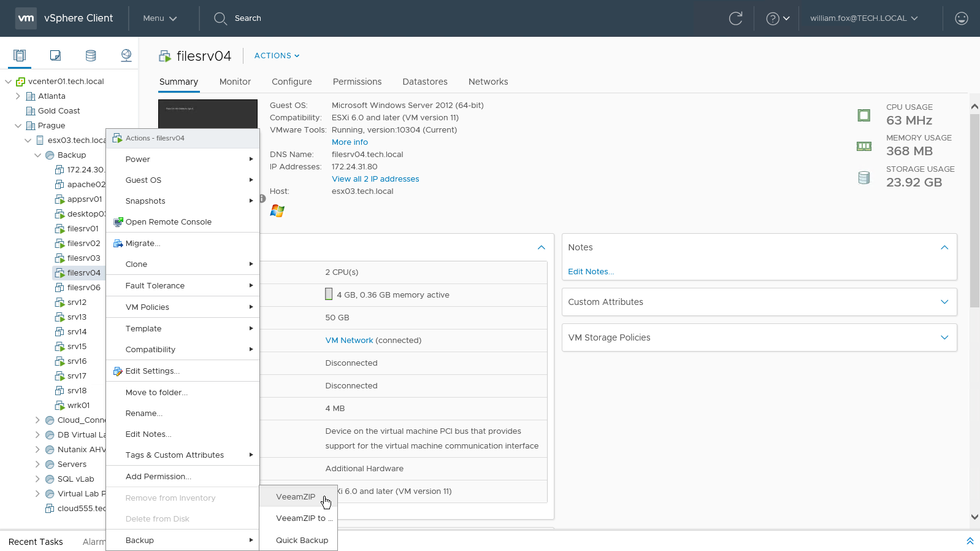Expand the VM Storage Policies panel
This screenshot has width=980, height=551.
pyautogui.click(x=944, y=337)
